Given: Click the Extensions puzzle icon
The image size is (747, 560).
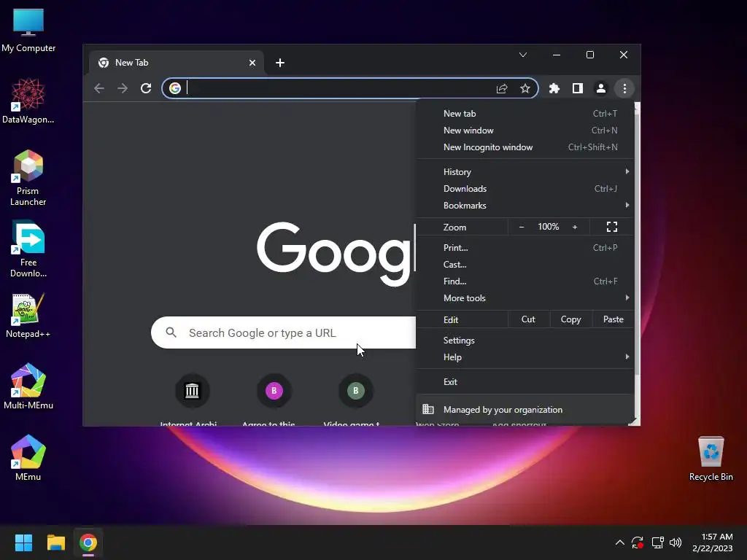Looking at the screenshot, I should click(554, 88).
